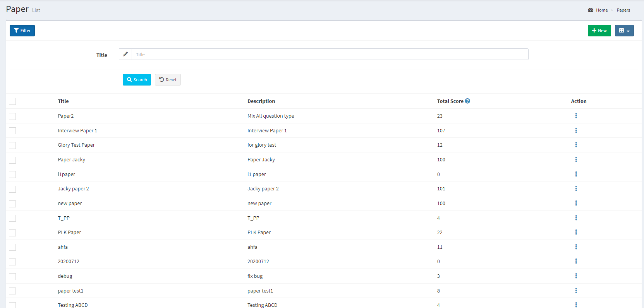This screenshot has height=308, width=644.
Task: Go to Papers breadcrumb link
Action: [x=623, y=10]
